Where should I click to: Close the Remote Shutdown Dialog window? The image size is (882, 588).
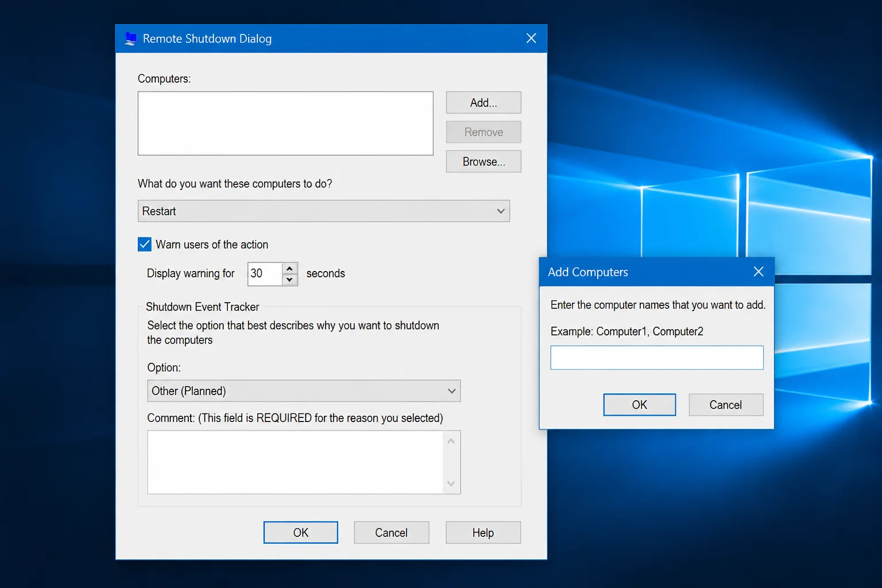point(531,38)
